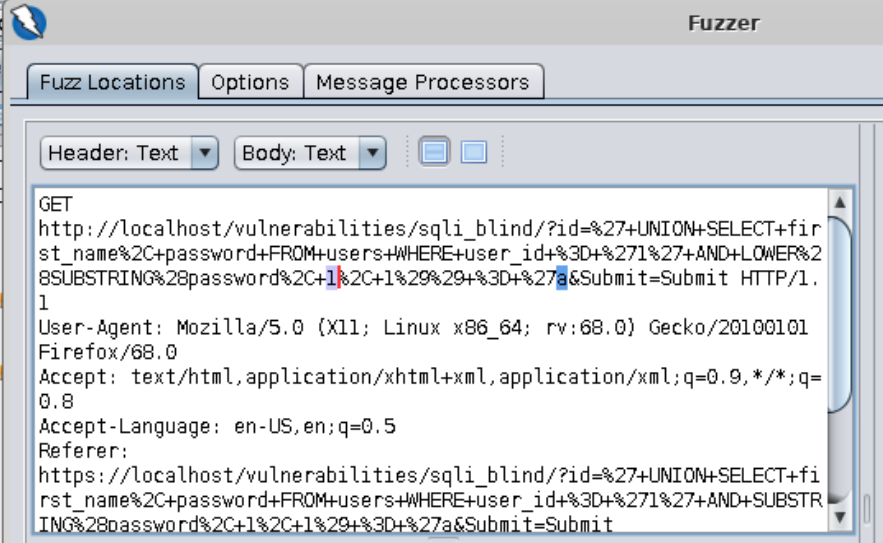This screenshot has width=883, height=543.
Task: Click the scroll-up arrow of request text
Action: point(840,204)
